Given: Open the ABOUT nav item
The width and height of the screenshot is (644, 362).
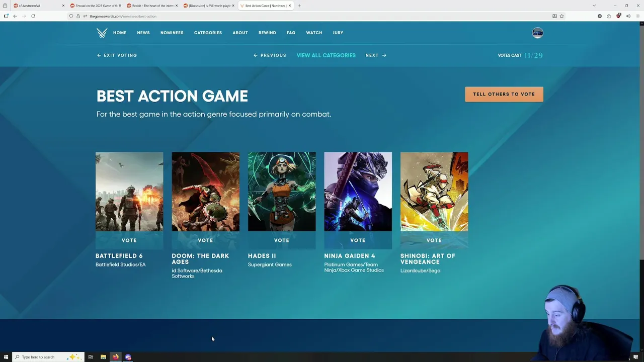Looking at the screenshot, I should coord(240,33).
